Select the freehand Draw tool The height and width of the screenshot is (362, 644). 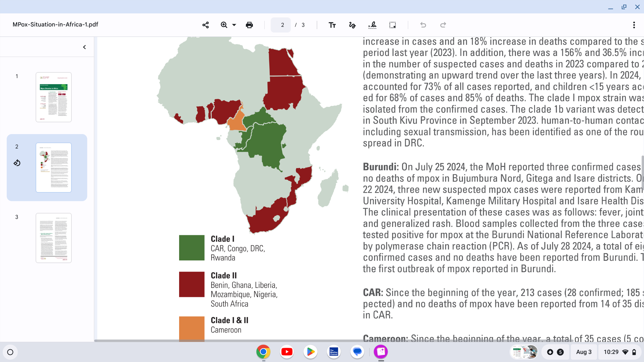click(x=352, y=25)
